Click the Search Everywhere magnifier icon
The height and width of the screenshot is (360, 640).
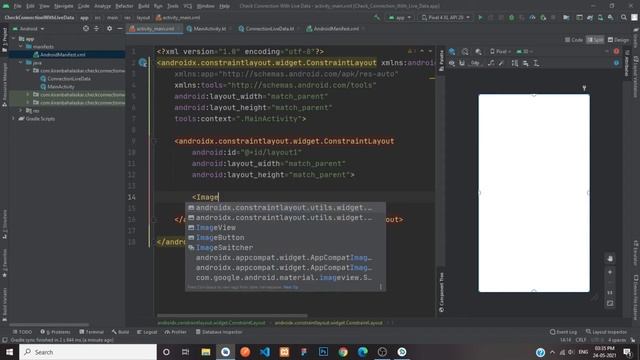624,18
